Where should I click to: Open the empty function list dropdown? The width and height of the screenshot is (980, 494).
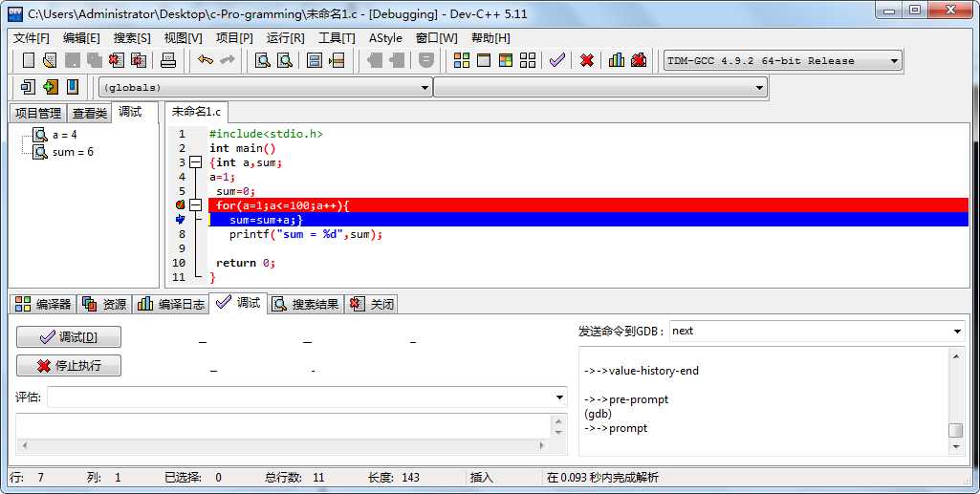pyautogui.click(x=759, y=88)
